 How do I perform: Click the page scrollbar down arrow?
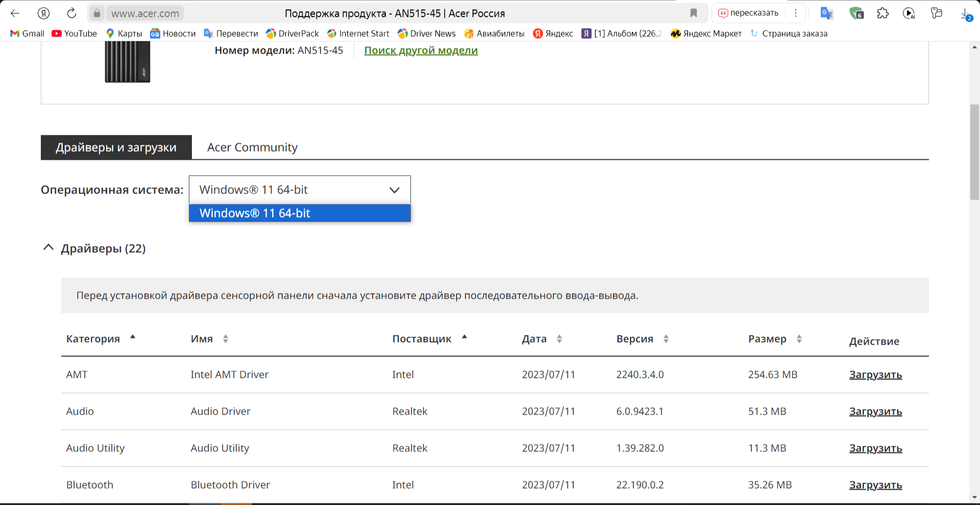click(974, 497)
